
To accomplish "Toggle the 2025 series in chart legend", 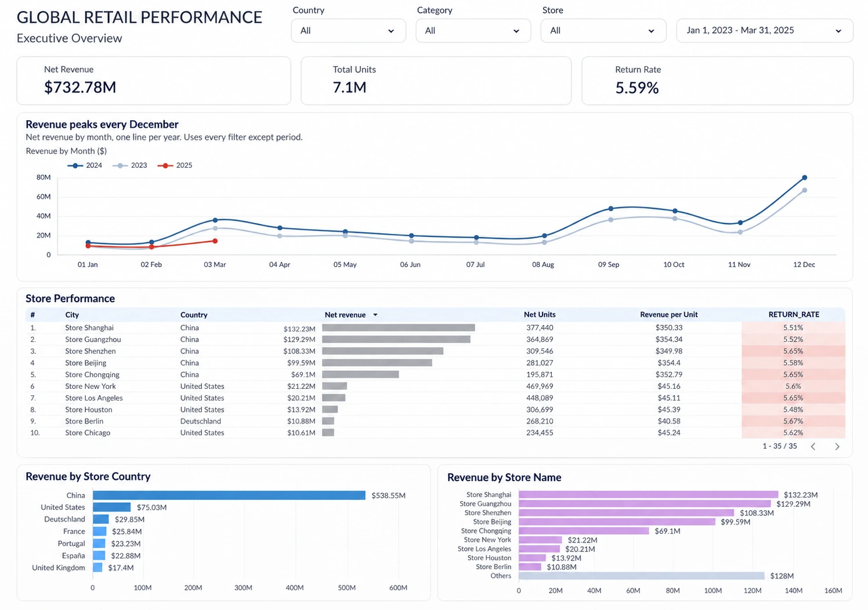I will tap(175, 165).
